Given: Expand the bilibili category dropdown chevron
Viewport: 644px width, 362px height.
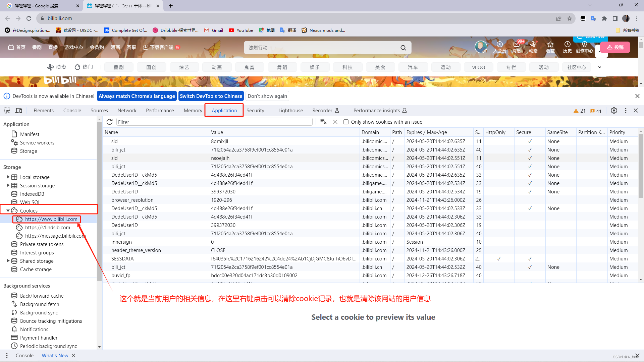Looking at the screenshot, I should click(600, 67).
